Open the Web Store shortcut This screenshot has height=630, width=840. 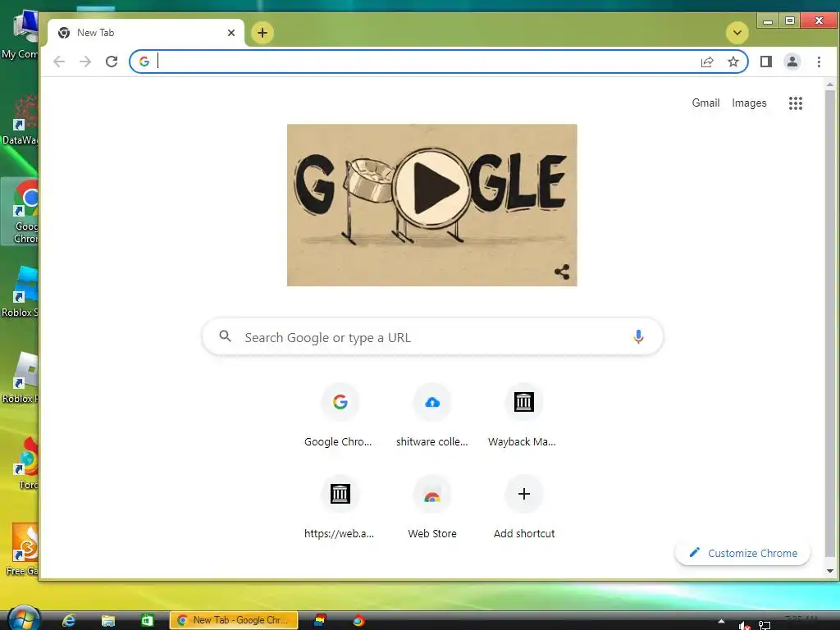point(431,507)
